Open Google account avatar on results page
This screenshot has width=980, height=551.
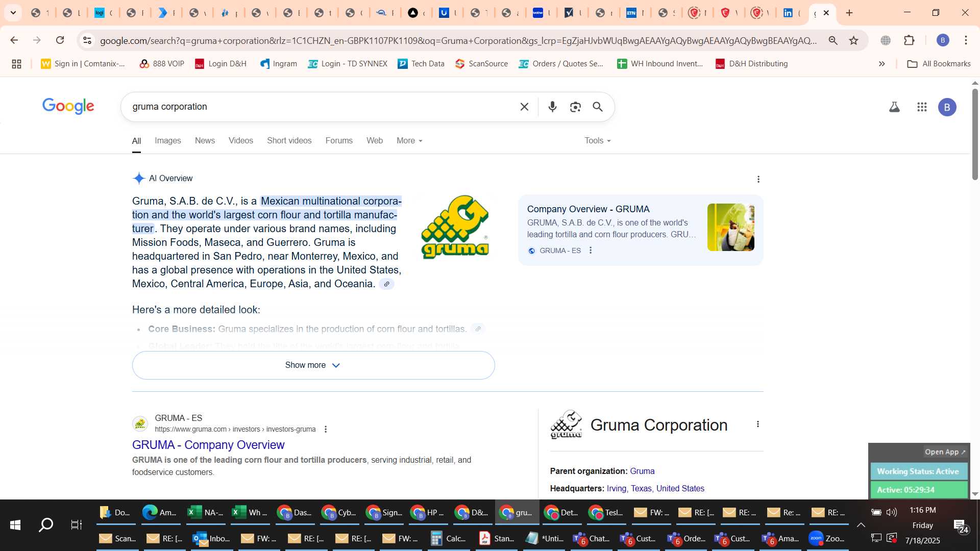(x=947, y=107)
